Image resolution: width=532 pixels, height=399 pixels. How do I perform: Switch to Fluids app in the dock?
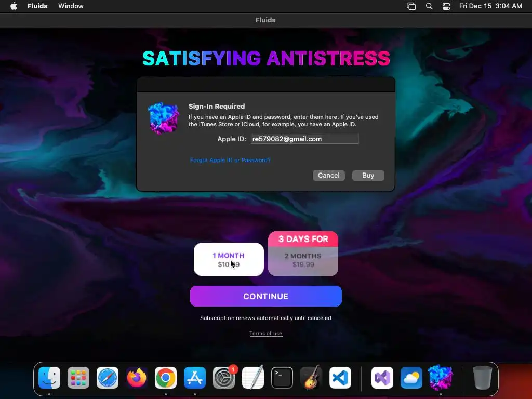coord(441,378)
